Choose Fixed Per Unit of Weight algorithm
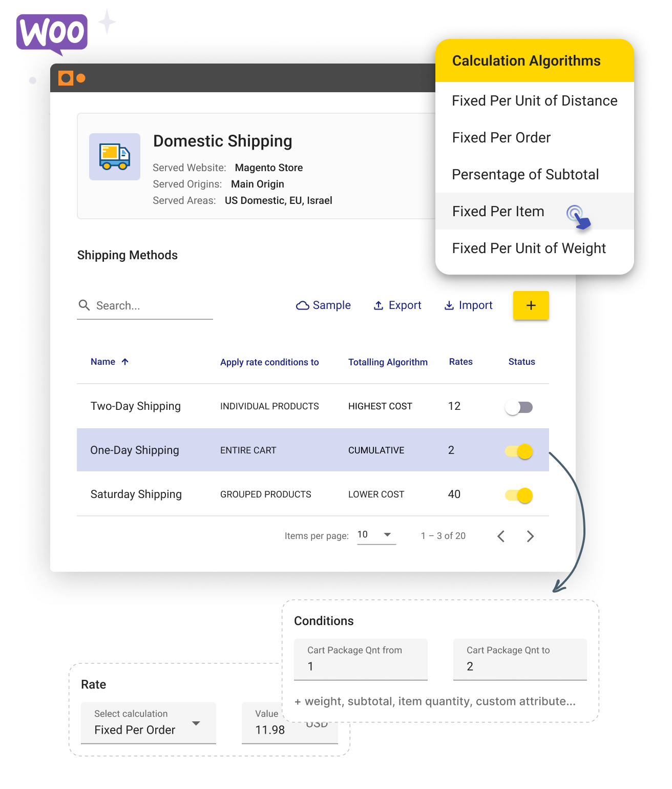Image resolution: width=672 pixels, height=789 pixels. pos(535,248)
